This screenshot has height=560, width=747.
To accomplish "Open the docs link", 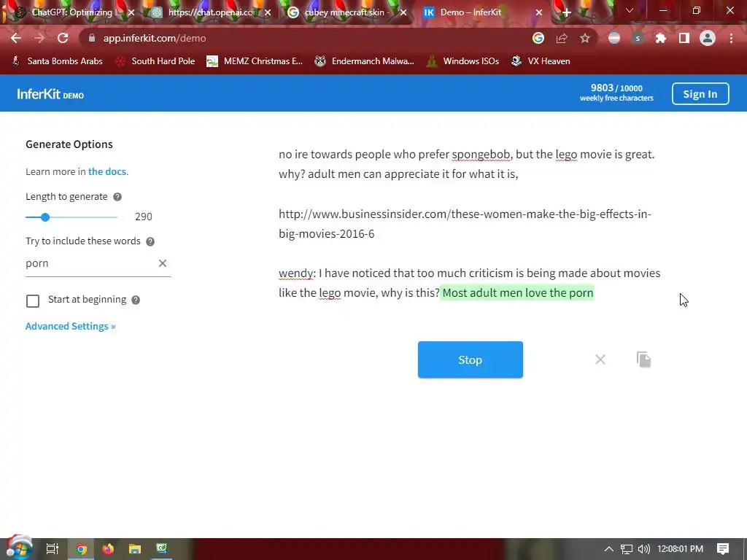I will [107, 171].
